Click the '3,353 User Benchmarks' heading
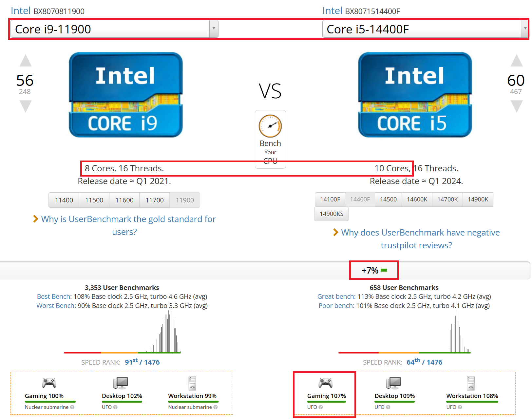The width and height of the screenshot is (532, 419). (x=122, y=288)
